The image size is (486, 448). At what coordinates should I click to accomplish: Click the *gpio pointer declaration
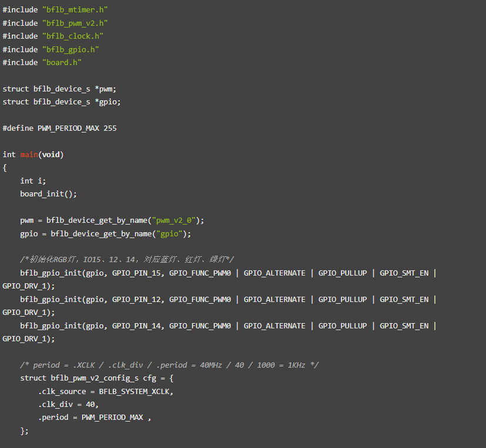[107, 101]
